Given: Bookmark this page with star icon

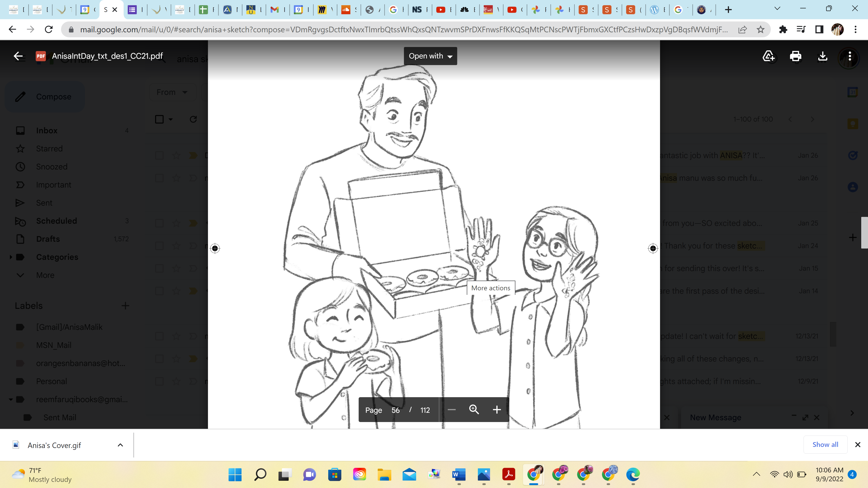Looking at the screenshot, I should (x=760, y=30).
